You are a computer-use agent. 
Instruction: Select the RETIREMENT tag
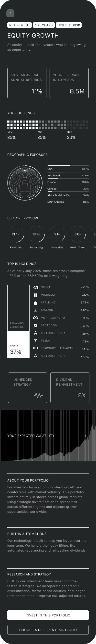(x=20, y=25)
